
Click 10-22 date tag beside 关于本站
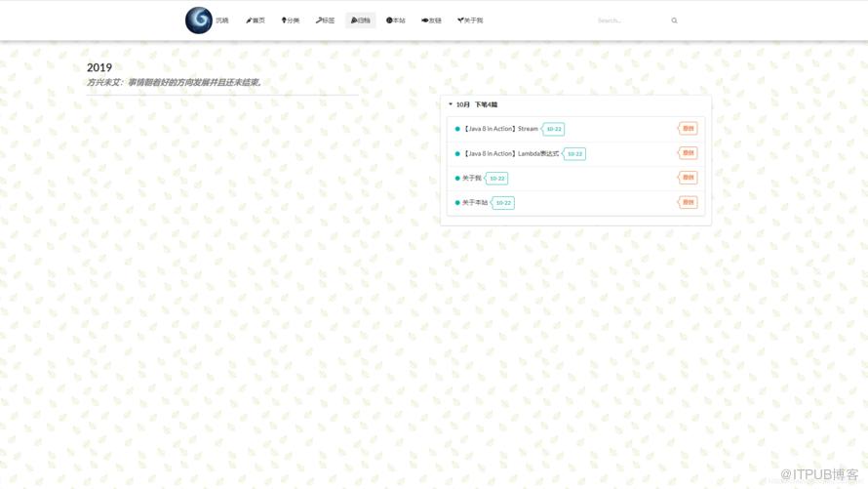point(503,203)
